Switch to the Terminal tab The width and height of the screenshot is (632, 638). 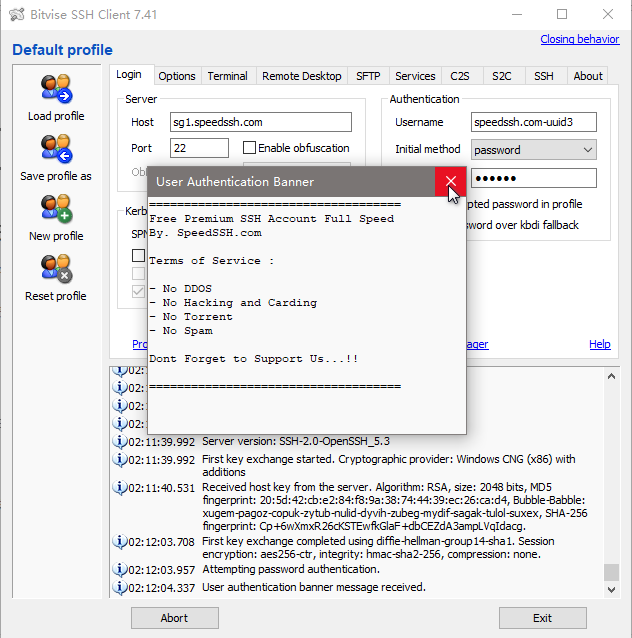click(227, 76)
